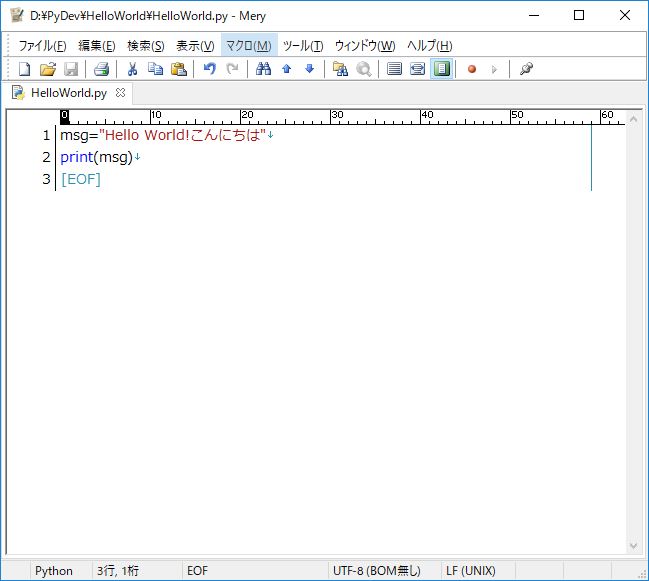Select the HelloWorld.py tab
The image size is (649, 581).
coord(69,93)
